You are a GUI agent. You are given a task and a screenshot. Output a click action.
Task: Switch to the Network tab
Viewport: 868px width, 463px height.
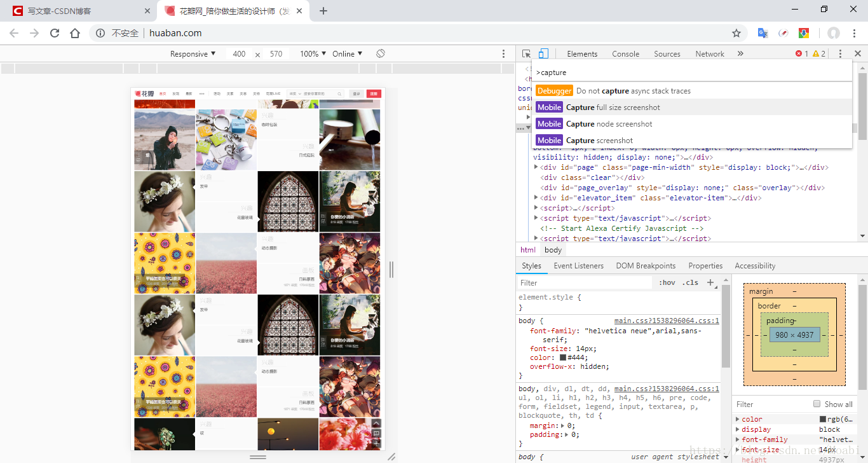[x=710, y=54]
